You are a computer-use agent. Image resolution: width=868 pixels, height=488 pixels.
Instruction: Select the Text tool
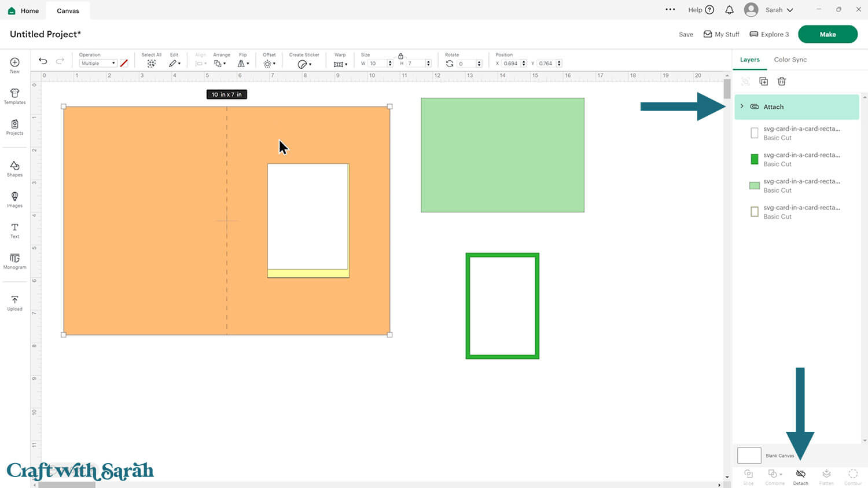14,230
